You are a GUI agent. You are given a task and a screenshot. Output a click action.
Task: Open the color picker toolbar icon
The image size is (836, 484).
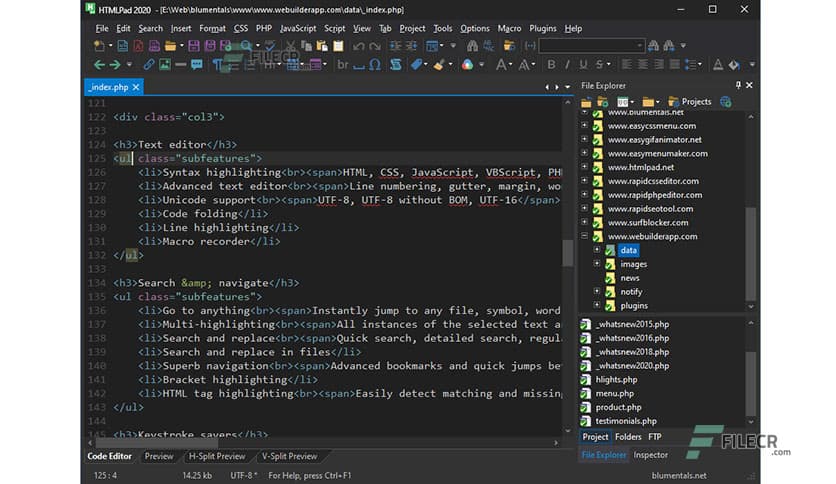tap(467, 65)
